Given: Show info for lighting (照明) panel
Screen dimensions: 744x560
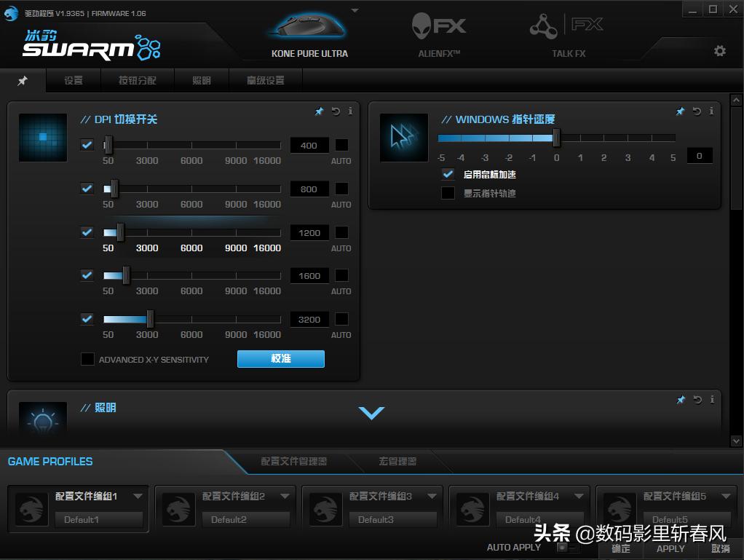Looking at the screenshot, I should pyautogui.click(x=712, y=400).
